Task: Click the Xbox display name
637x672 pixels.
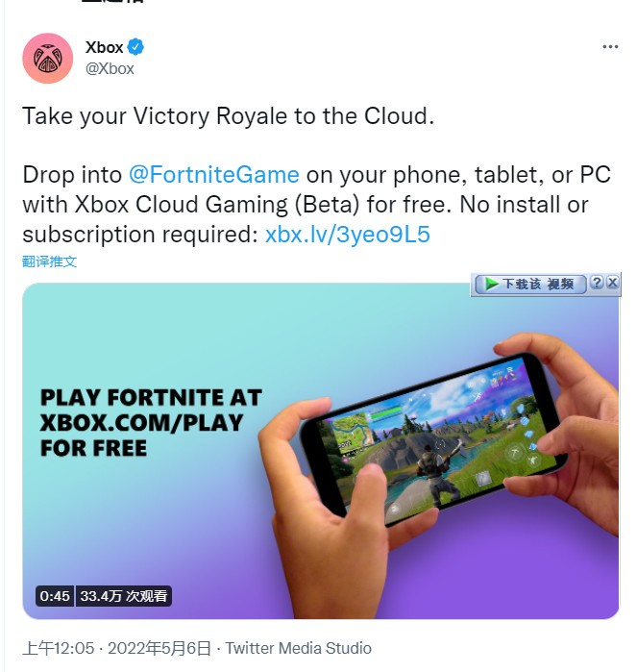Action: point(104,47)
